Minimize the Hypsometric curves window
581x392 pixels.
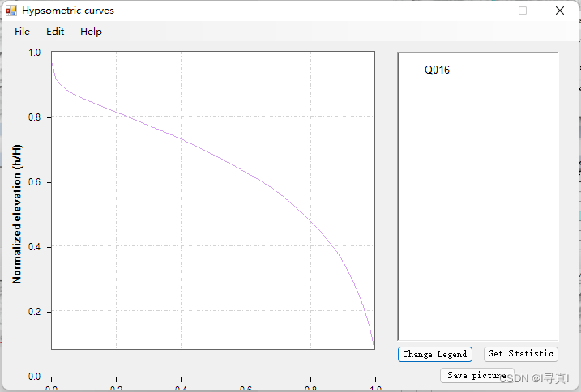click(486, 11)
